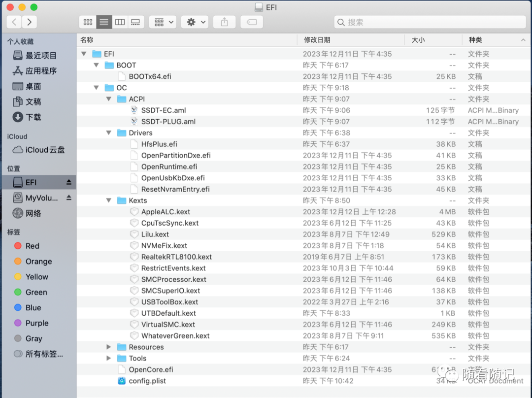Select MyVolu... location in sidebar
Viewport: 532px width, 398px height.
click(35, 198)
